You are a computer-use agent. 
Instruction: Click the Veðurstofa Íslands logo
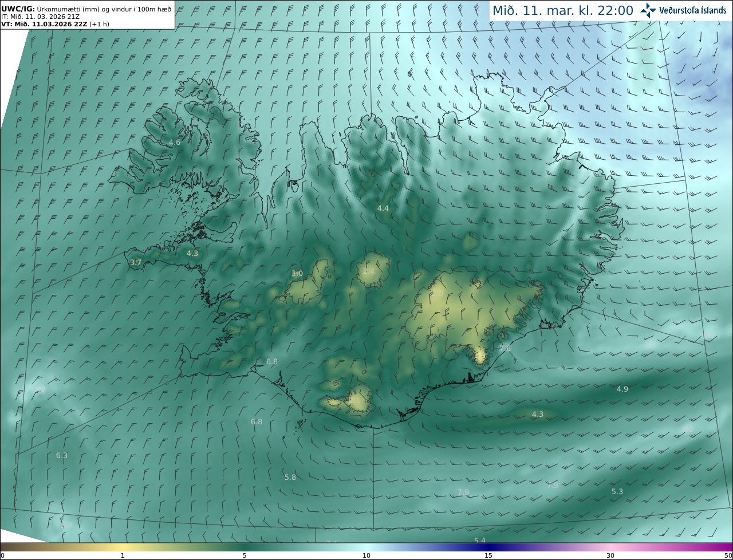coord(683,10)
